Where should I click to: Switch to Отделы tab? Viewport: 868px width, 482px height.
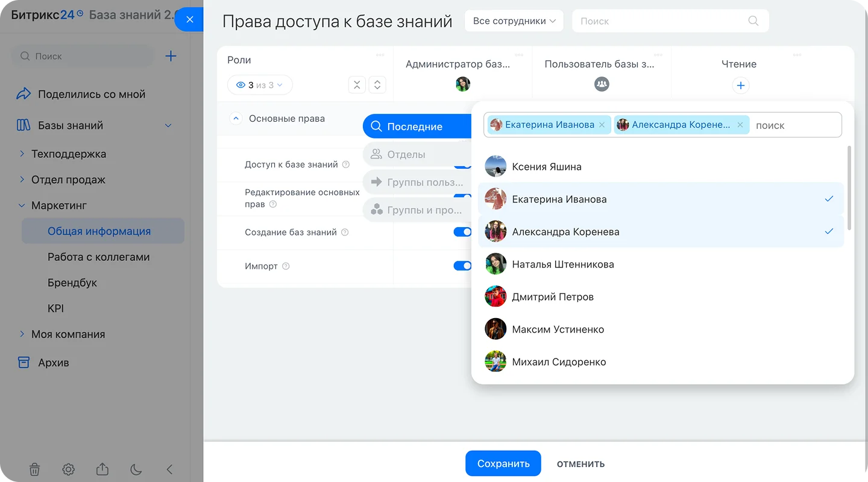tap(417, 154)
